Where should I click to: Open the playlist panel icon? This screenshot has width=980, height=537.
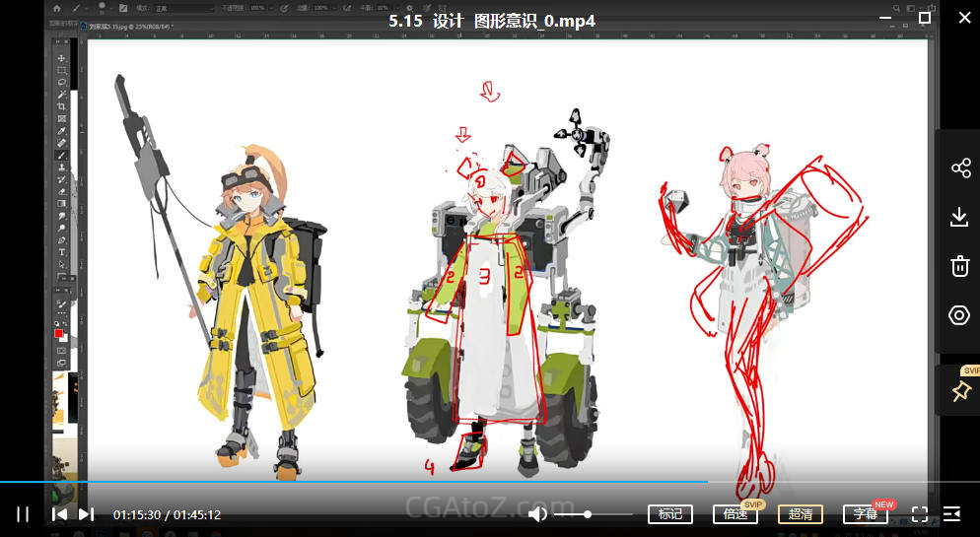coord(951,513)
